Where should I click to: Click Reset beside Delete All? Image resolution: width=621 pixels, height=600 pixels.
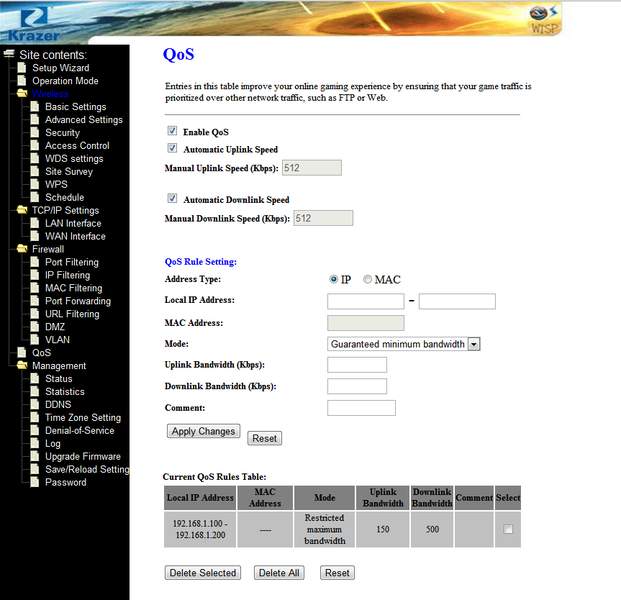click(x=337, y=572)
